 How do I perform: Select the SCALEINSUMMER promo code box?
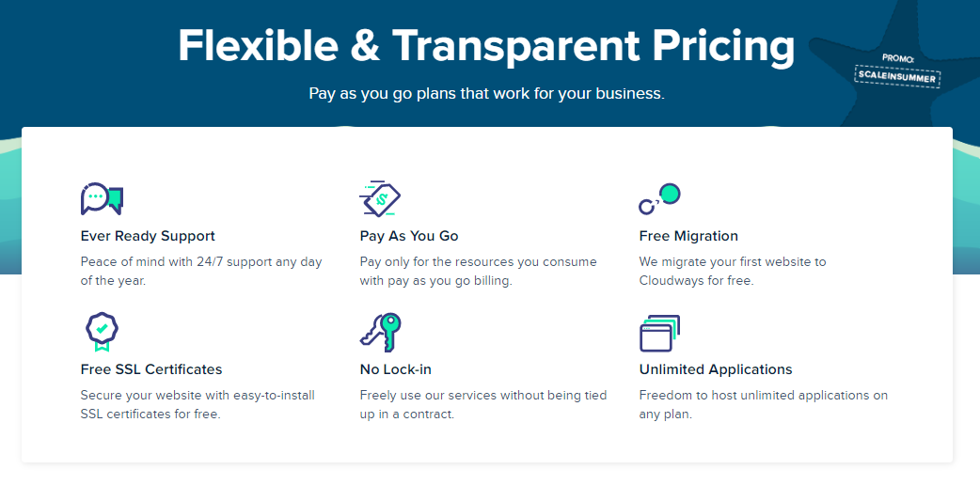(x=897, y=77)
